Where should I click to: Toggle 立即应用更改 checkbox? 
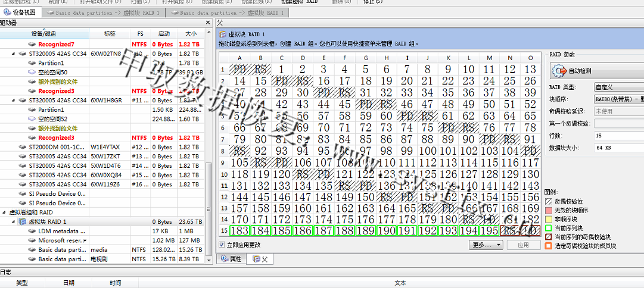(x=222, y=245)
